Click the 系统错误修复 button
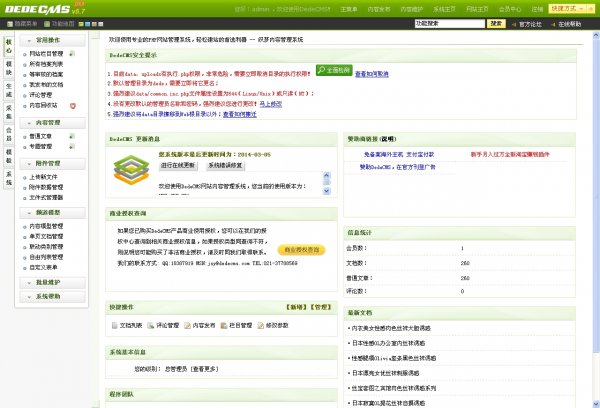The width and height of the screenshot is (600, 408). tap(225, 166)
